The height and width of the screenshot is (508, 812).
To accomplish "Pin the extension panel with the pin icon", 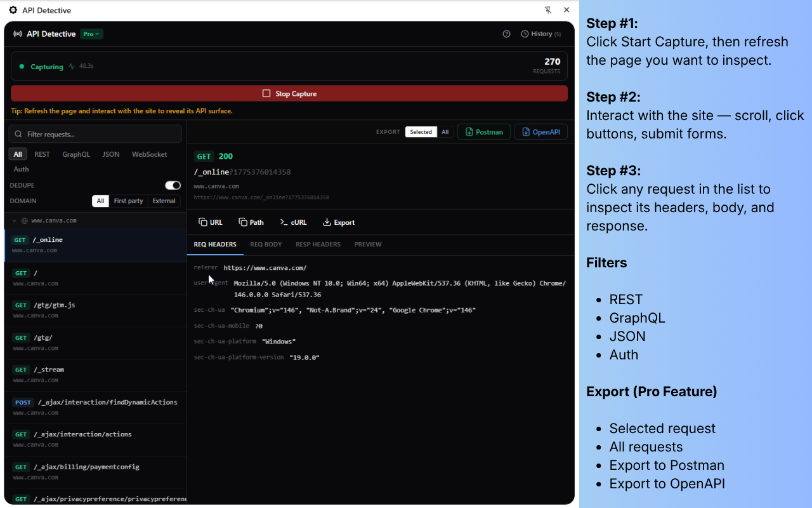I will pos(548,10).
